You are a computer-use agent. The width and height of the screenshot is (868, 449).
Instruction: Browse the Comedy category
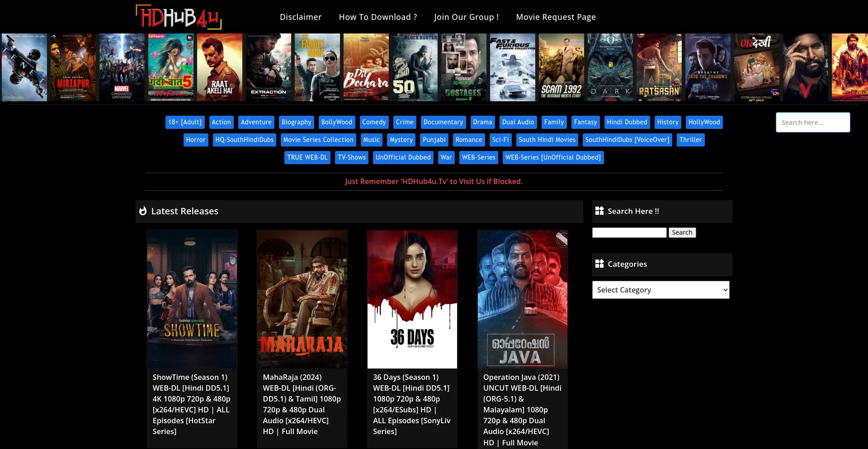pos(374,122)
